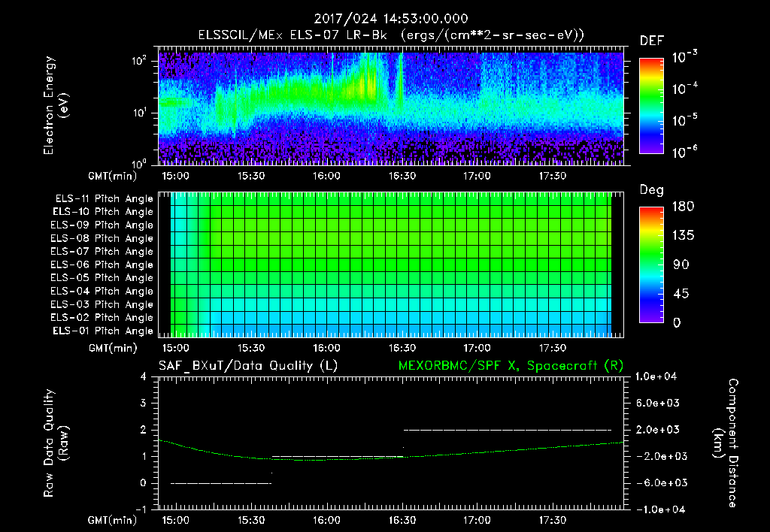Screen dimensions: 770x532
Task: Click the DEF color scale bar
Action: (x=651, y=105)
